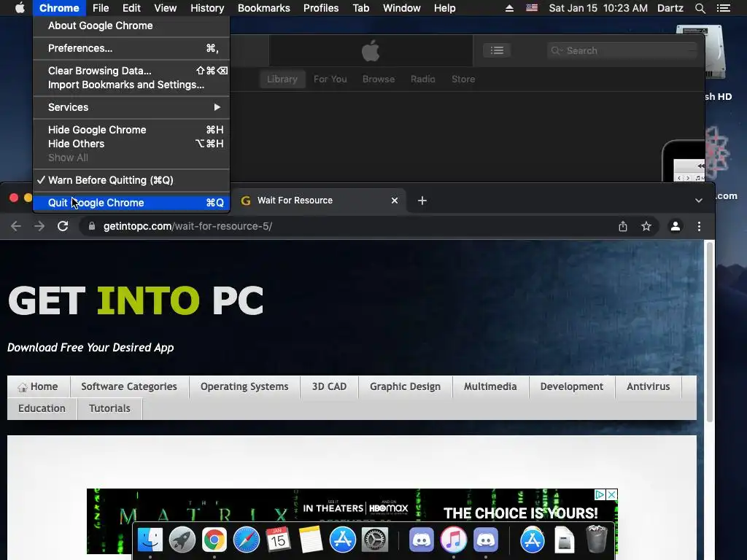This screenshot has width=747, height=560.
Task: Switch to iTunes Browse tab
Action: pos(379,79)
